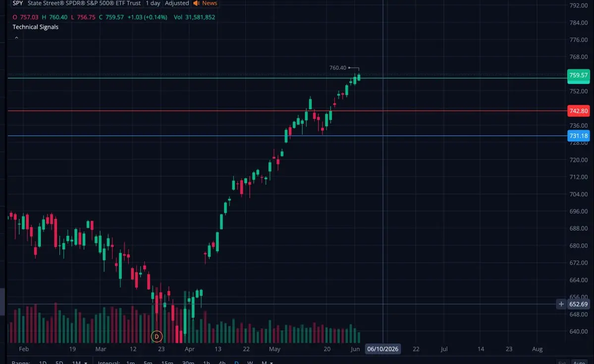
Task: Switch interval to W weekly
Action: point(250,362)
